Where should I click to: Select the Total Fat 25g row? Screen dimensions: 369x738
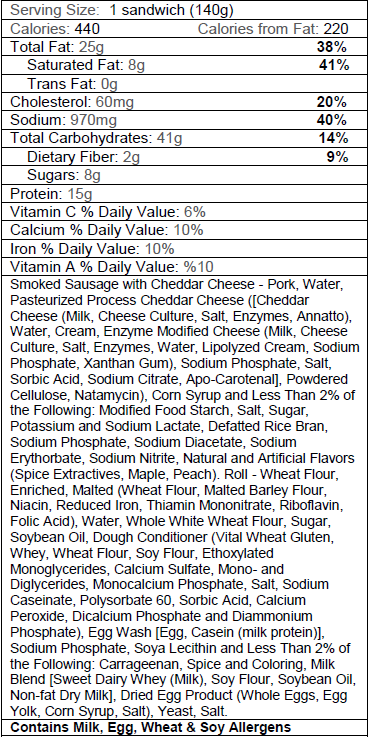pos(184,47)
